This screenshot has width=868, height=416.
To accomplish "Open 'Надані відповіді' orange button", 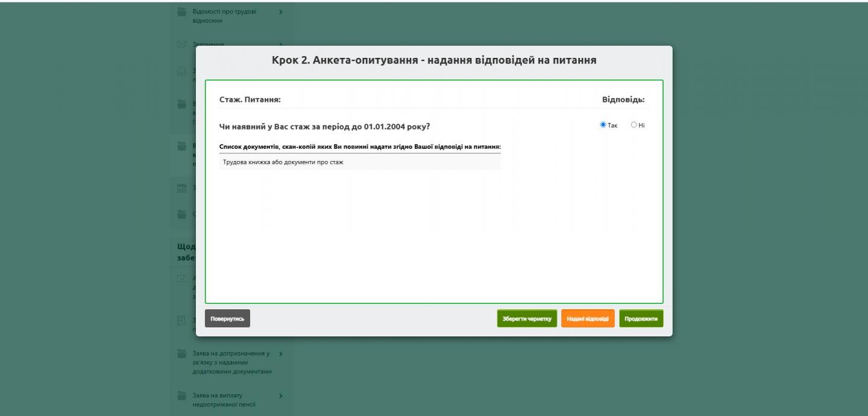I will (588, 318).
